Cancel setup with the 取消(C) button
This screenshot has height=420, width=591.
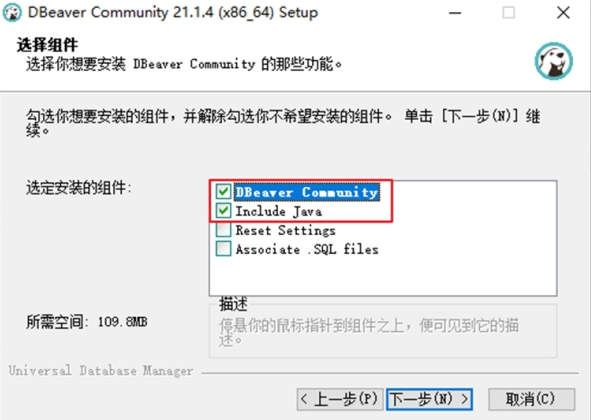tap(531, 399)
